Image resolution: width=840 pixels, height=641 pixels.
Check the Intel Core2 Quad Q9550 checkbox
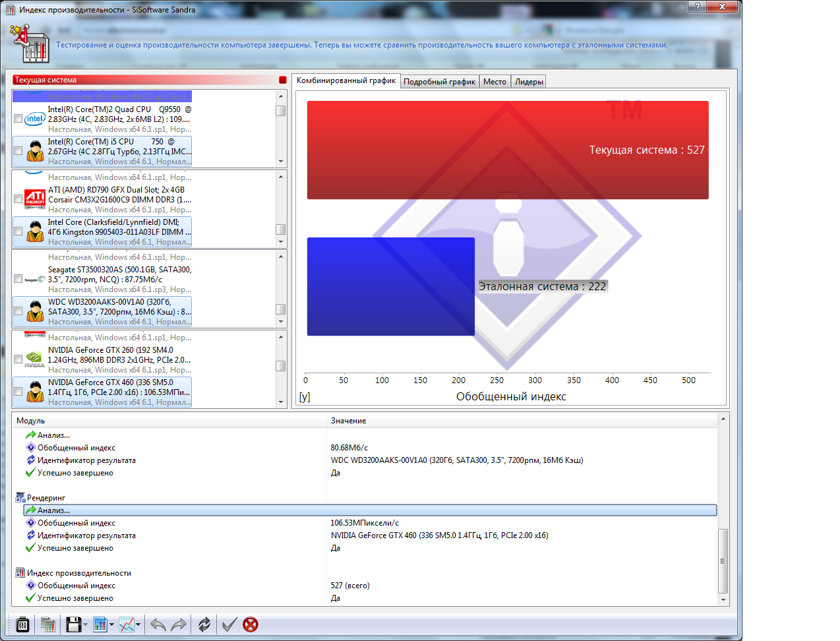[x=18, y=119]
